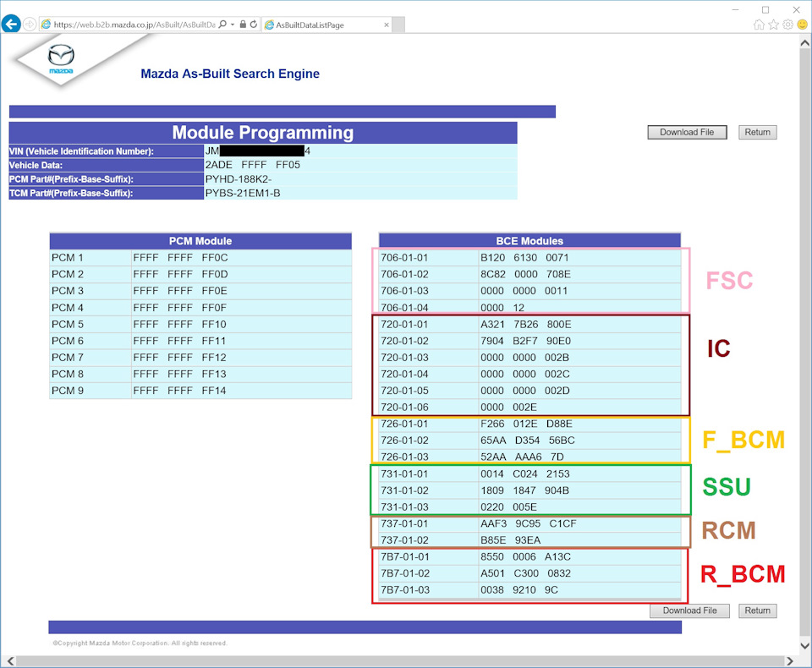Image resolution: width=812 pixels, height=668 pixels.
Task: Click the bottom Download File button
Action: pyautogui.click(x=690, y=611)
